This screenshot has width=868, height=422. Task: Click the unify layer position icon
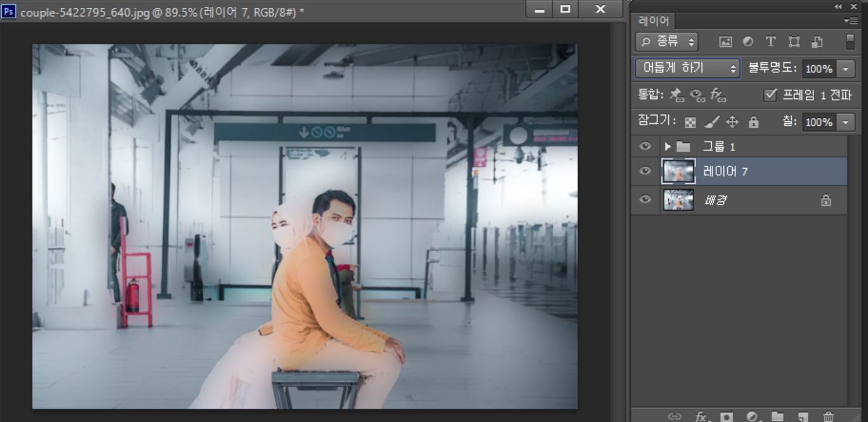pyautogui.click(x=677, y=96)
